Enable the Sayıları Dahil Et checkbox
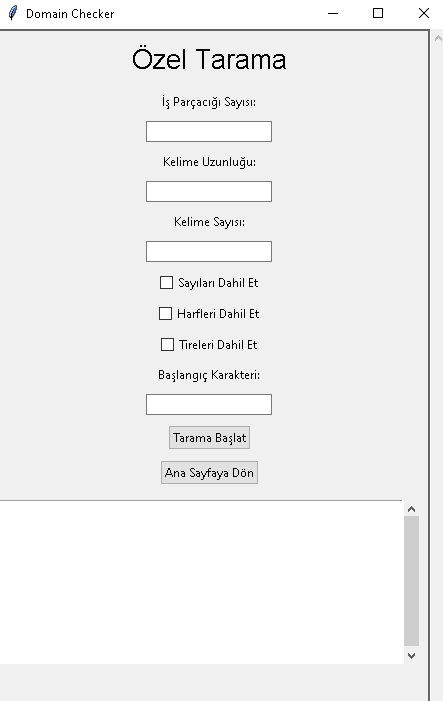The width and height of the screenshot is (443, 701). click(x=166, y=283)
